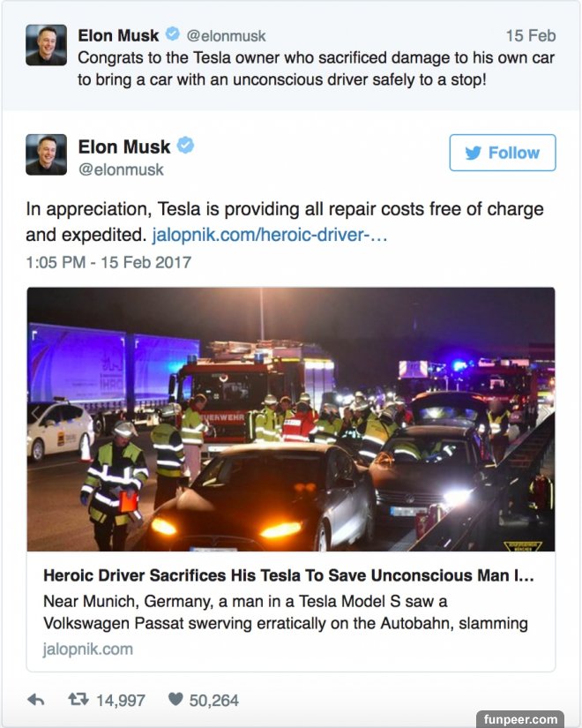Screen dimensions: 582x728
Task: Click the heart like icon
Action: (x=175, y=699)
